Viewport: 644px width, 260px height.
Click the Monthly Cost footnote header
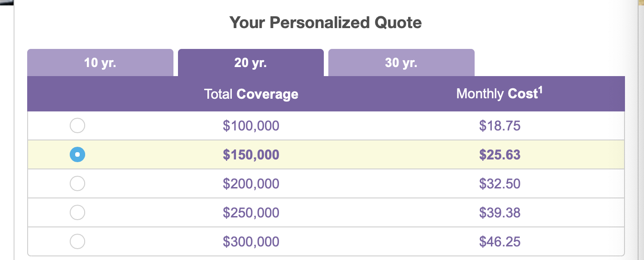point(500,93)
